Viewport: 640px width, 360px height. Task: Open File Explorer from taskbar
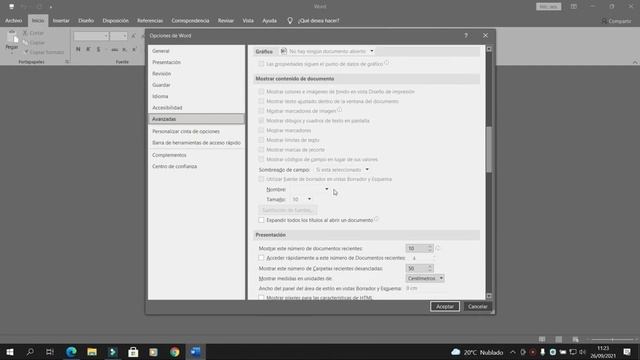point(92,352)
